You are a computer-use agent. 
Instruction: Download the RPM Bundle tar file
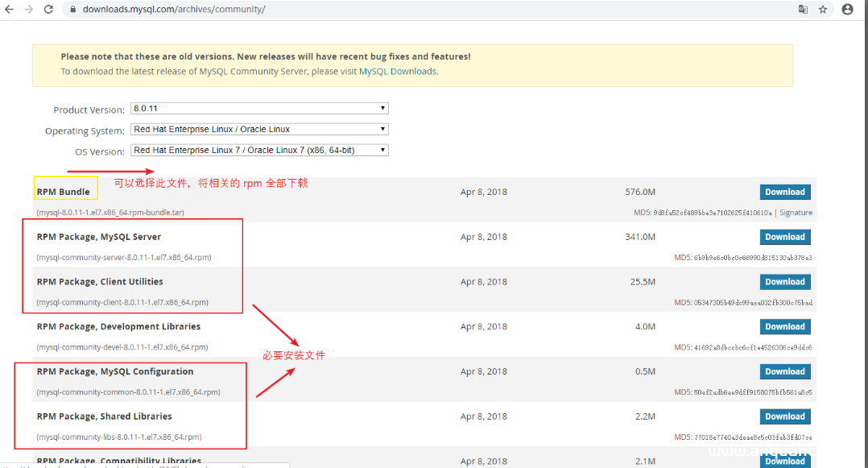(x=784, y=192)
